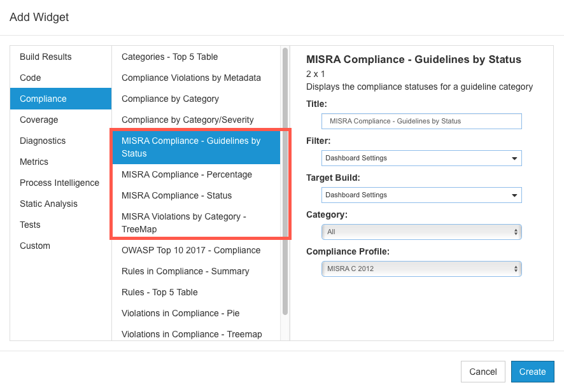The image size is (564, 392).
Task: Open the Filter dropdown
Action: coord(421,158)
